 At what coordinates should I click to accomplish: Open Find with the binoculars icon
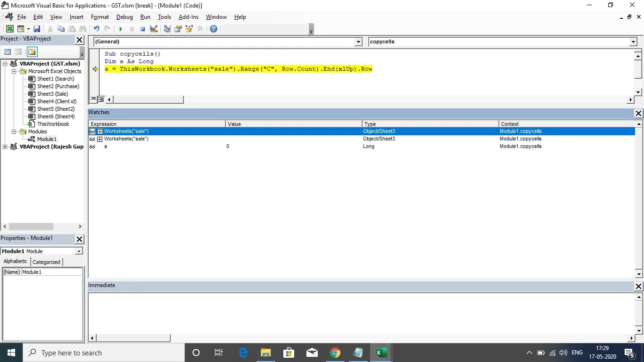pyautogui.click(x=83, y=29)
